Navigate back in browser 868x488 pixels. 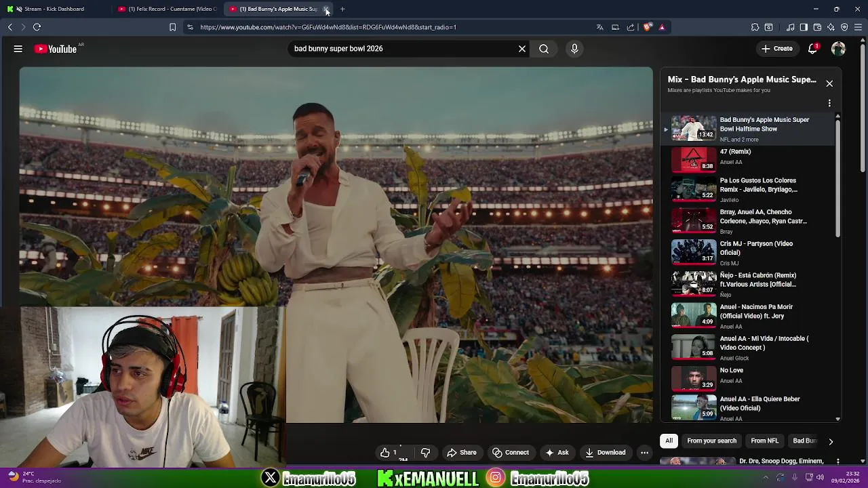10,27
